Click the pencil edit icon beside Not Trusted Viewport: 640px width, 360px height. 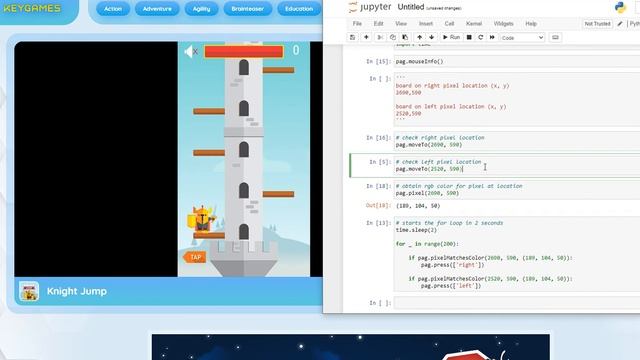(620, 24)
